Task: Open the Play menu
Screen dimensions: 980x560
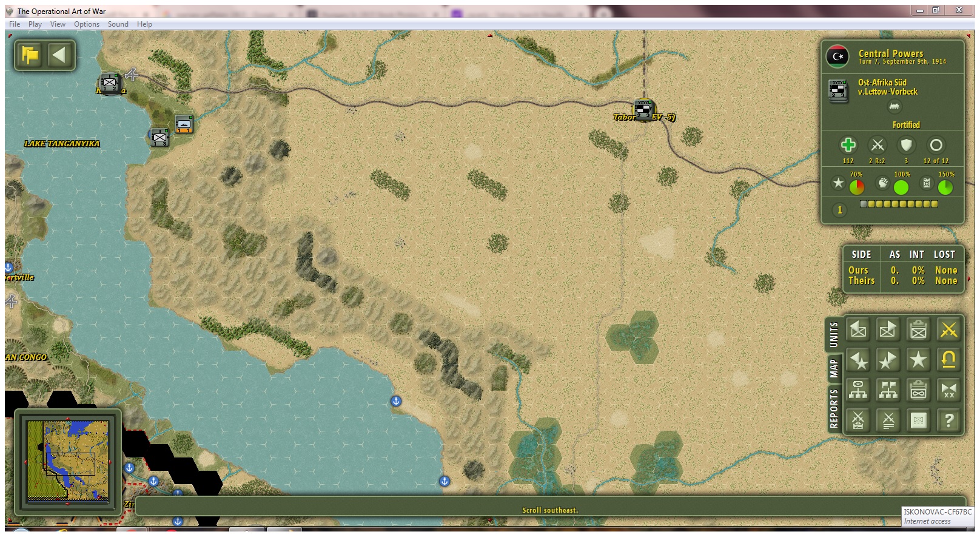Action: pyautogui.click(x=35, y=24)
